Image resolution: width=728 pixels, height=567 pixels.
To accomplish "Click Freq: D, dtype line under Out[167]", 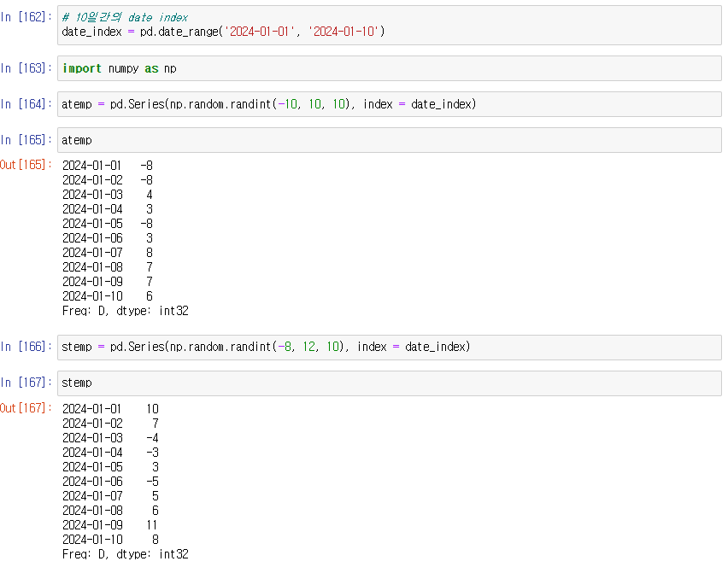I will pyautogui.click(x=126, y=554).
